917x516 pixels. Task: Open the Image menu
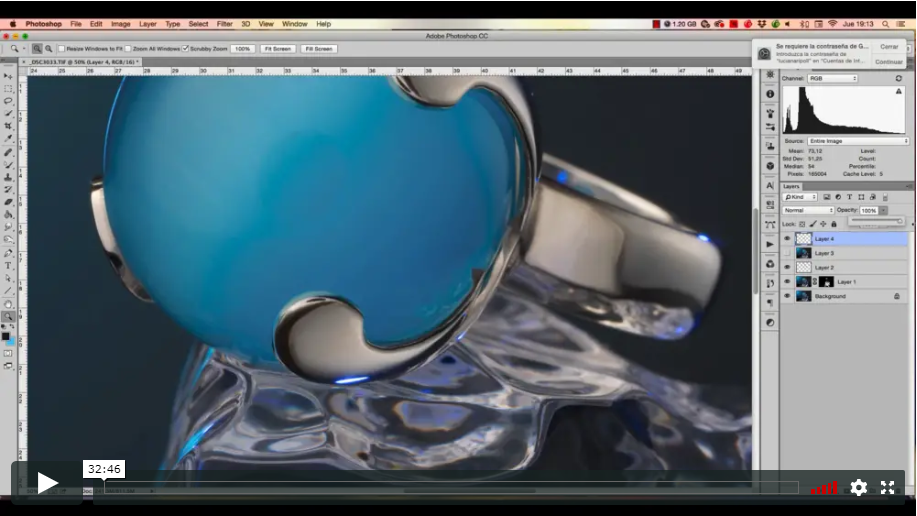point(120,24)
